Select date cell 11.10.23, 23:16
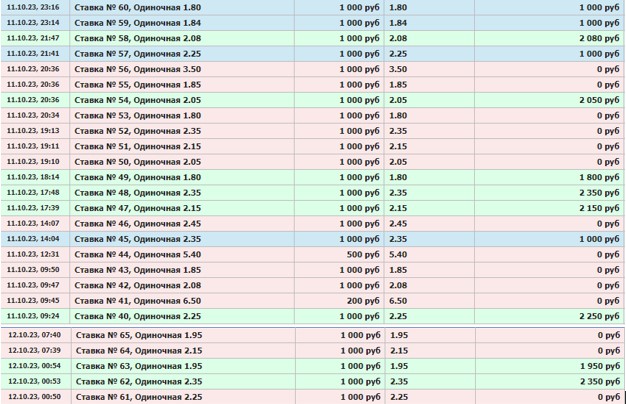Screen dimensions: 626x404 click(33, 6)
